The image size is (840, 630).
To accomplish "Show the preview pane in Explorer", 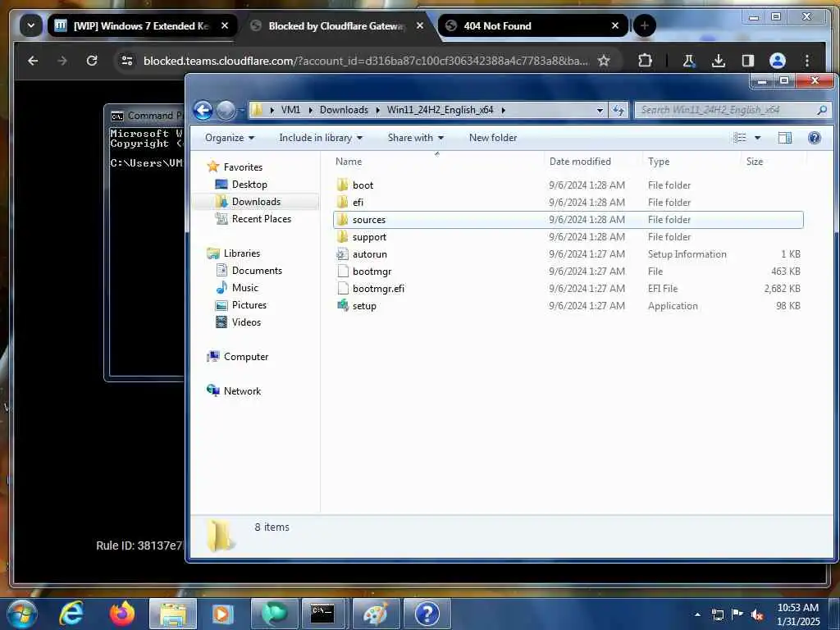I will pyautogui.click(x=785, y=138).
